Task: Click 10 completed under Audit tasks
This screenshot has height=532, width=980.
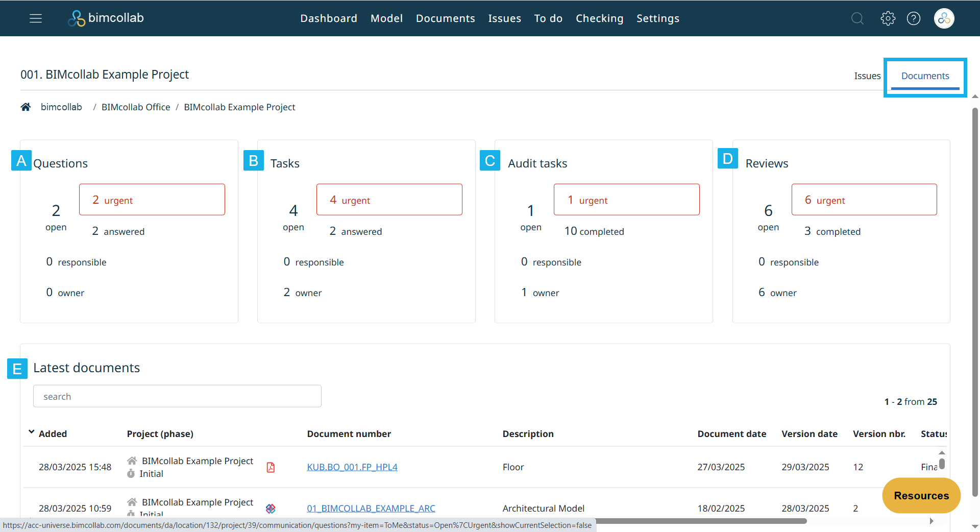Action: point(594,231)
